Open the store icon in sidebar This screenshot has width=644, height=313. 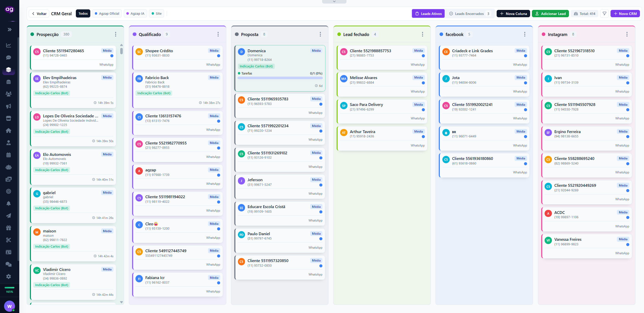9,118
